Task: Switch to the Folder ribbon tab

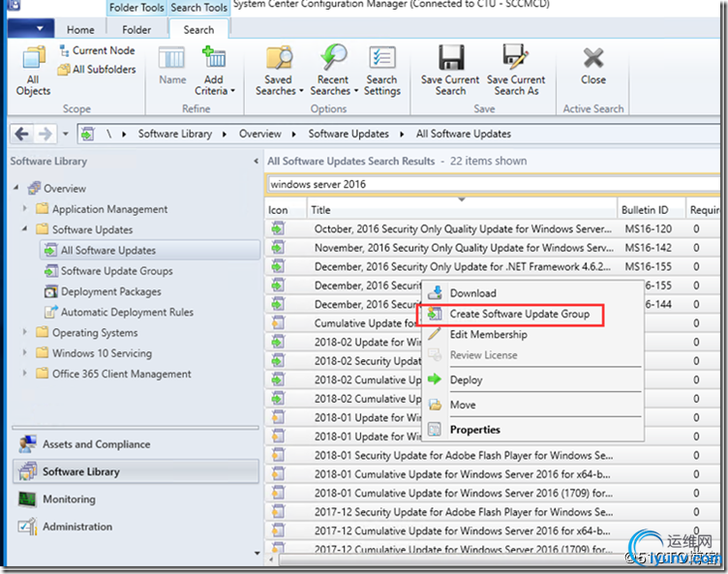Action: (x=136, y=30)
